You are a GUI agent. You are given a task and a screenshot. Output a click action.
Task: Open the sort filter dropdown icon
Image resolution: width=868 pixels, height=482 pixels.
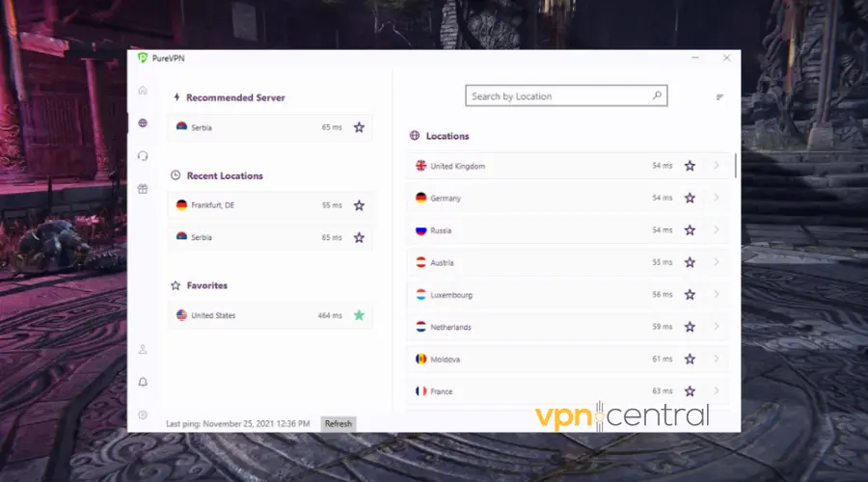[719, 97]
